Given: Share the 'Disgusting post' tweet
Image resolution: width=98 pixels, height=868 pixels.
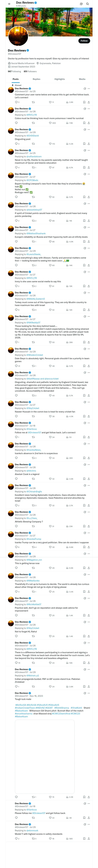Looking at the screenshot, I should tap(89, 144).
